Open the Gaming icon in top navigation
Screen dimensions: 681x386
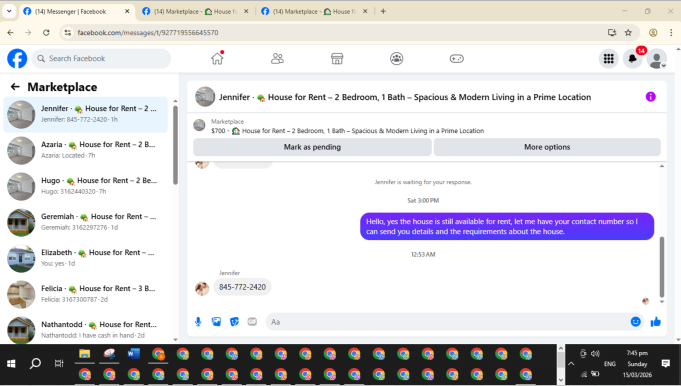[456, 59]
